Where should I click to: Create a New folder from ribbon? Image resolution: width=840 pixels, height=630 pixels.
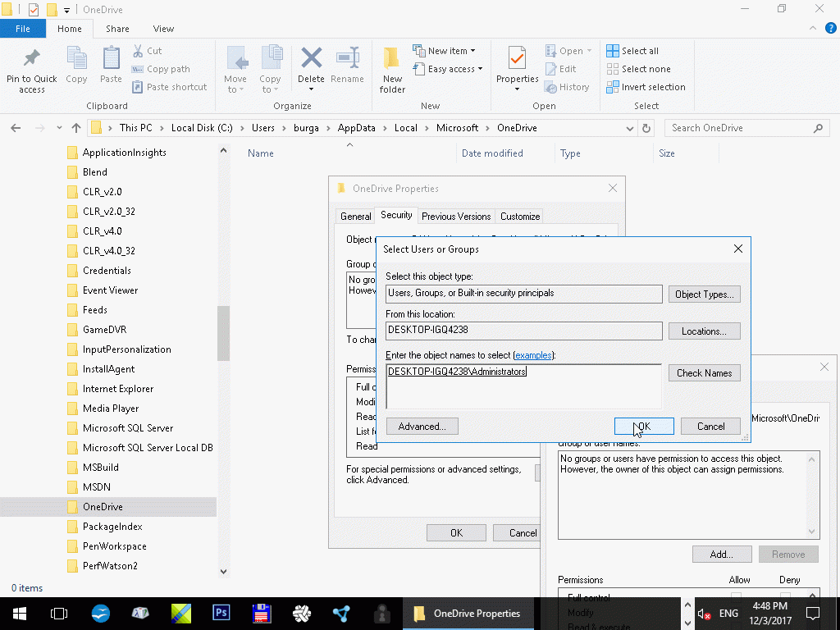coord(392,70)
